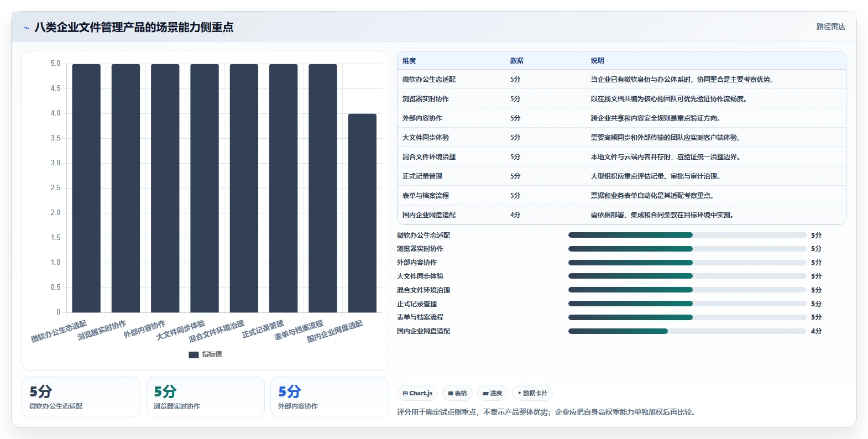
Task: Click explanation text starting 需依据部署、集成
Action: [x=663, y=215]
